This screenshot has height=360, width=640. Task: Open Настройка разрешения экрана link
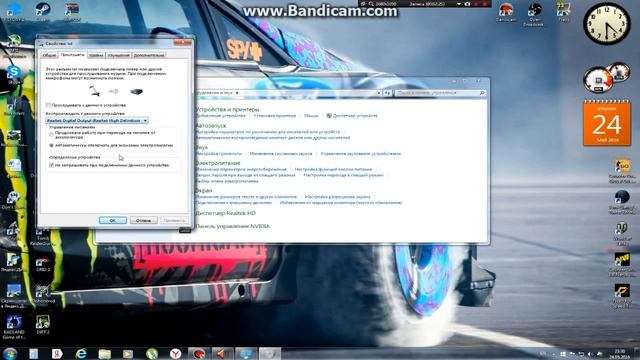click(x=338, y=197)
